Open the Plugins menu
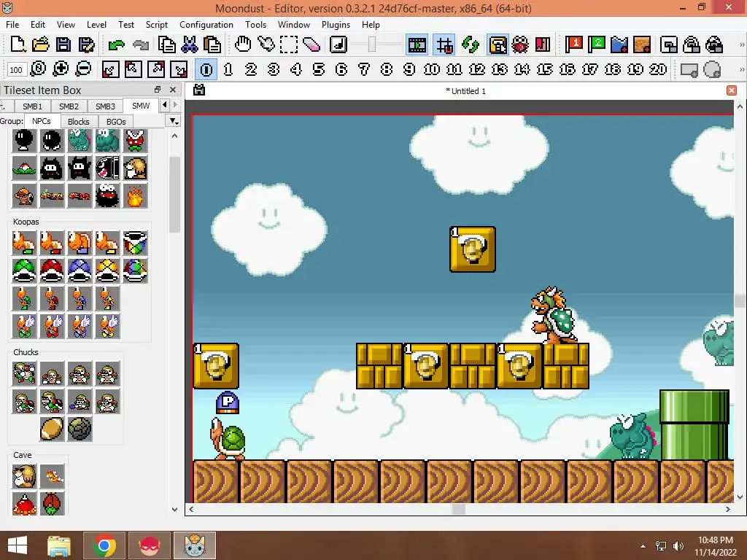The image size is (747, 560). pyautogui.click(x=336, y=24)
